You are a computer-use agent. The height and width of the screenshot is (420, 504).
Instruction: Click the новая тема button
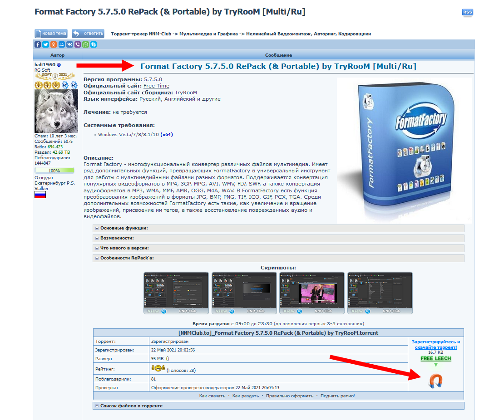tap(51, 34)
